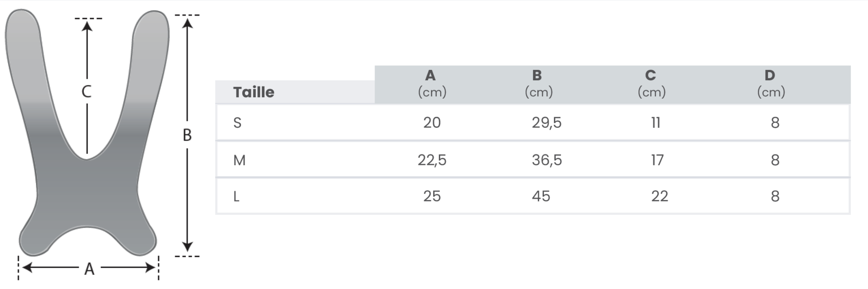
Task: Select the B (cm) column header
Action: (539, 84)
